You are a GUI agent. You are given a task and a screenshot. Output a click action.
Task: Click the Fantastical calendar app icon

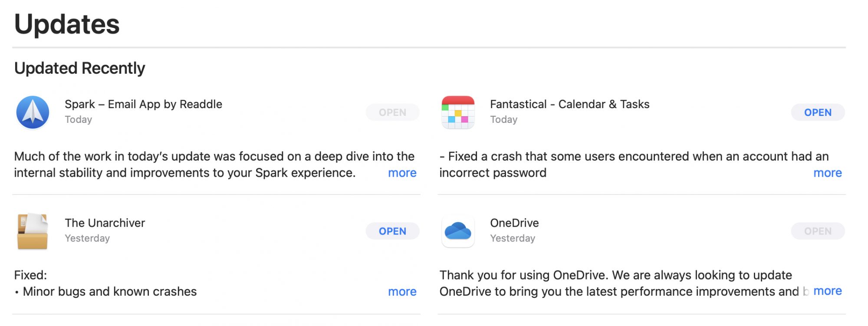pos(458,112)
